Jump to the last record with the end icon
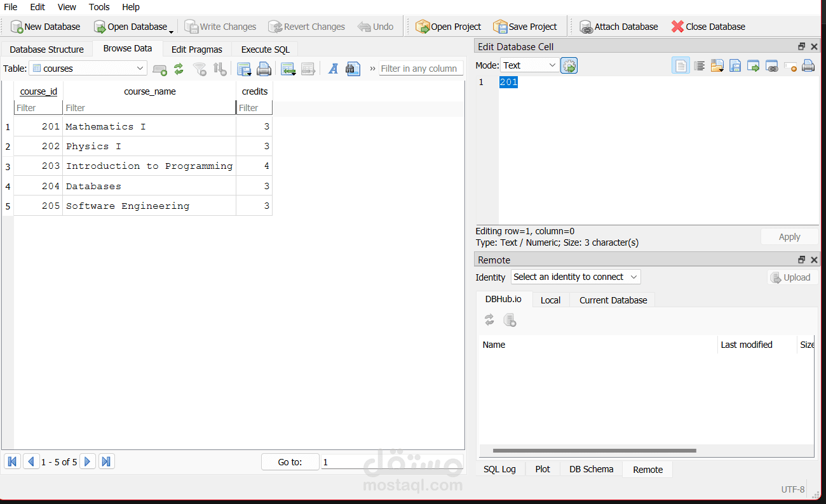Image resolution: width=826 pixels, height=504 pixels. point(107,461)
